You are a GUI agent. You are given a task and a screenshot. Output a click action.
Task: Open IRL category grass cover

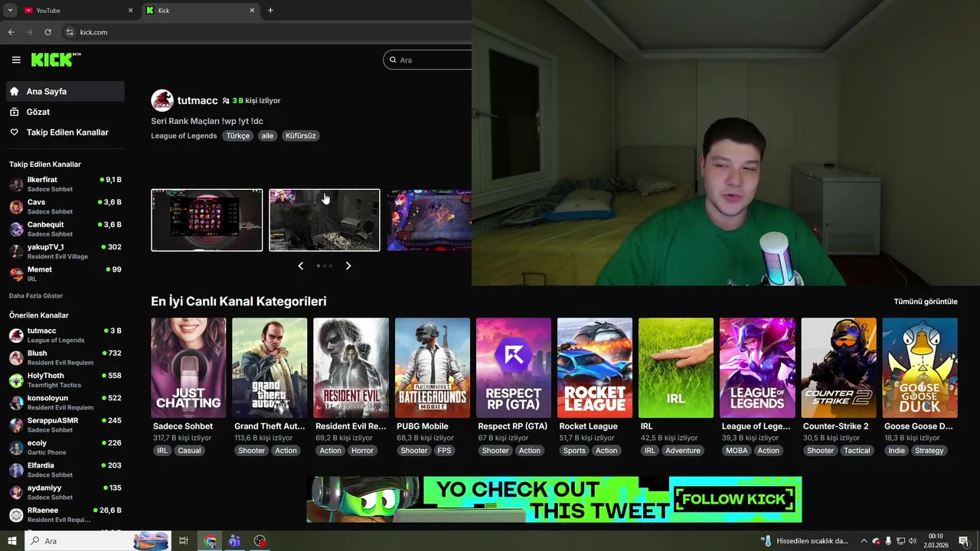tap(676, 367)
